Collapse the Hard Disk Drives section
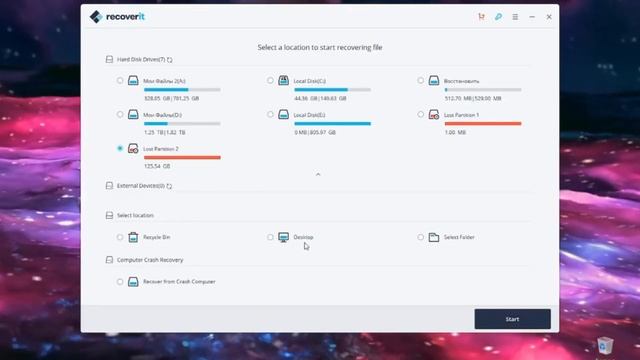The height and width of the screenshot is (360, 640). [x=109, y=59]
